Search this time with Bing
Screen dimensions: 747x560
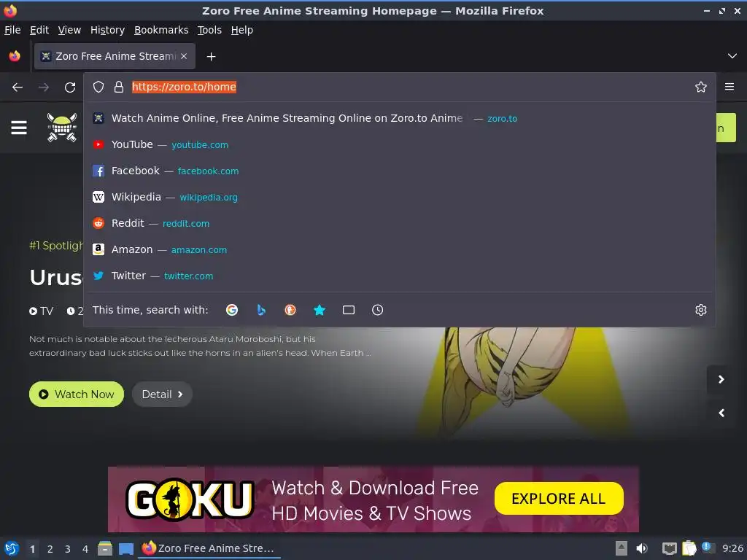pos(261,310)
